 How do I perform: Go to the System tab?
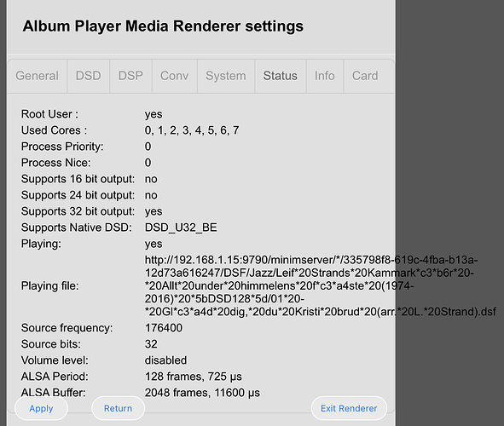click(x=226, y=76)
